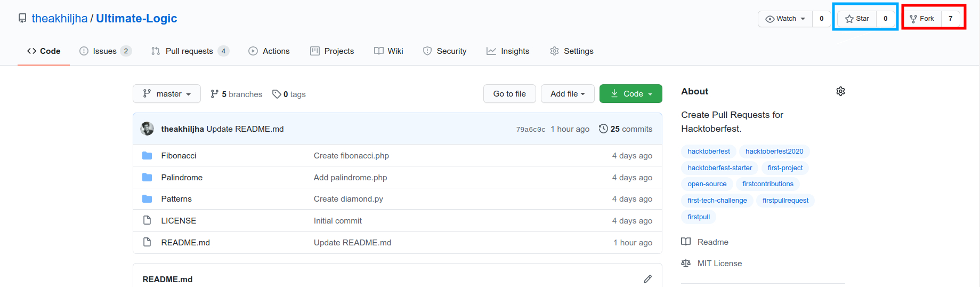Select the firstcontributions topic tag
The width and height of the screenshot is (980, 287).
(768, 184)
